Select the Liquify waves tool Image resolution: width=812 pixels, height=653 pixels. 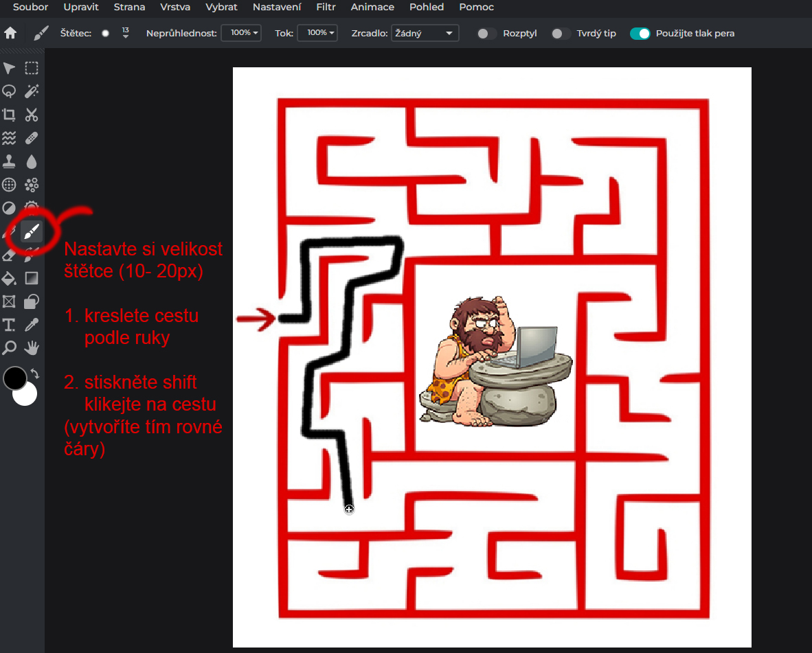9,138
